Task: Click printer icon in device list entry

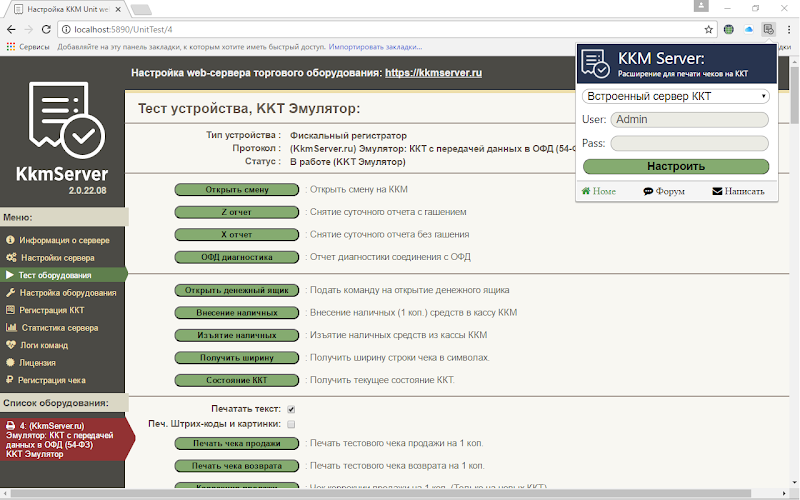Action: pyautogui.click(x=11, y=426)
